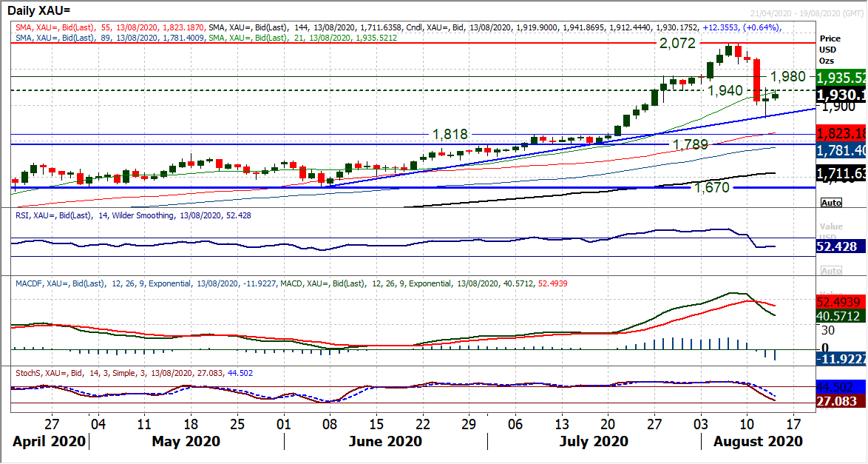Click the July 2020 month label
This screenshot has width=868, height=464.
coord(594,442)
